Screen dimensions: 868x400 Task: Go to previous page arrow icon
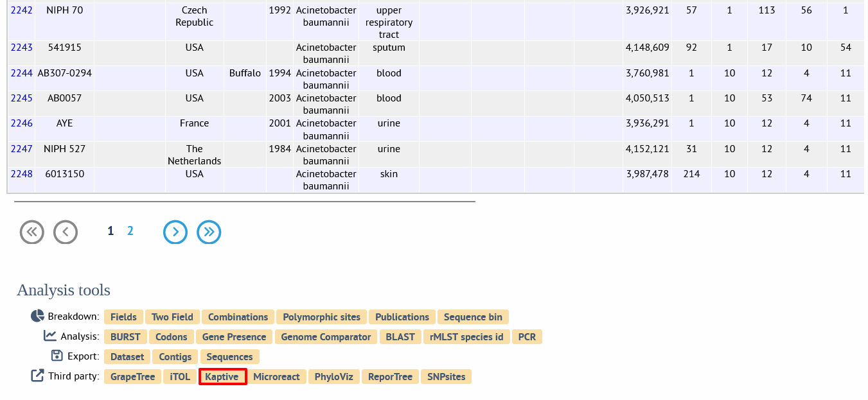pyautogui.click(x=66, y=232)
